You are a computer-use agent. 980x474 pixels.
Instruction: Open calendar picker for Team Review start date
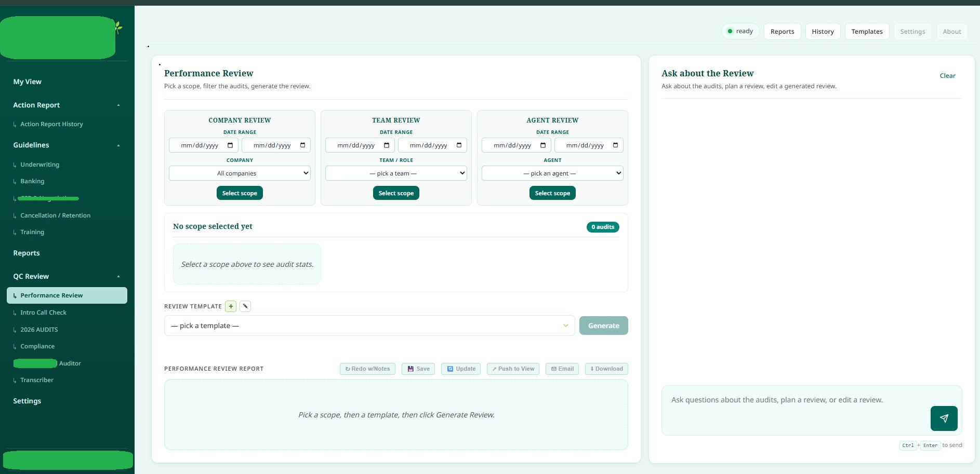tap(387, 145)
